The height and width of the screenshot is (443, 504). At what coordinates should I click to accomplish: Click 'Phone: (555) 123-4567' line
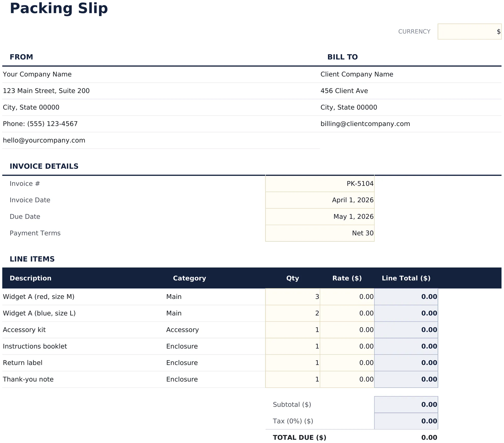pyautogui.click(x=40, y=124)
